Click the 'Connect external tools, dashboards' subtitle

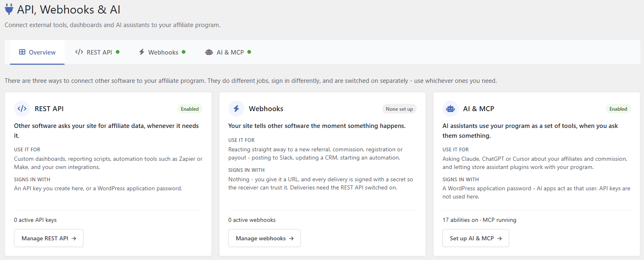click(113, 25)
